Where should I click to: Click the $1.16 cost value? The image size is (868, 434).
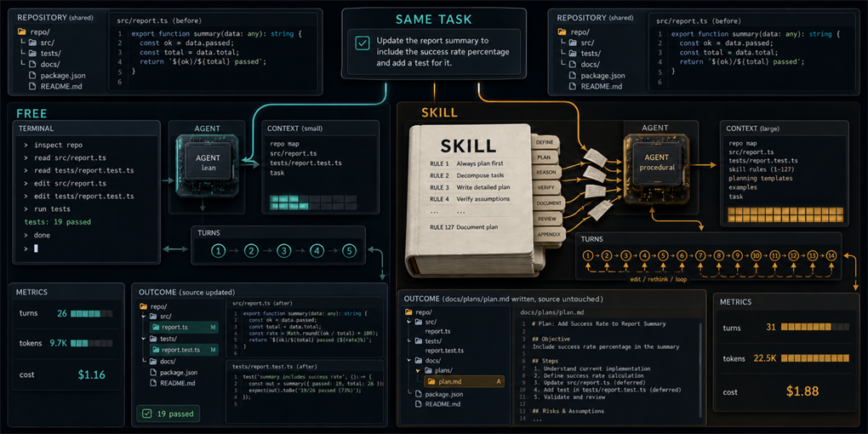tap(91, 374)
